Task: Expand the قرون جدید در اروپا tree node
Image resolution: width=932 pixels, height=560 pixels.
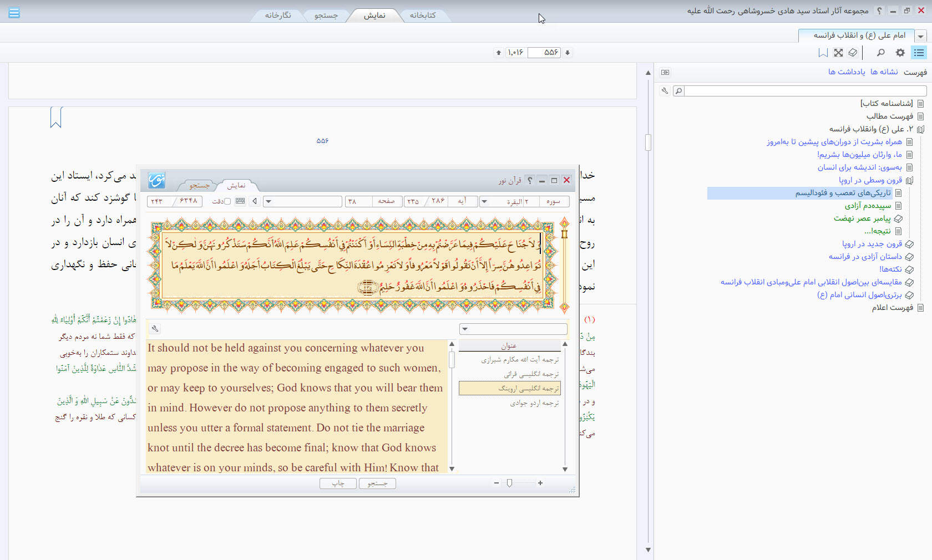Action: tap(910, 244)
